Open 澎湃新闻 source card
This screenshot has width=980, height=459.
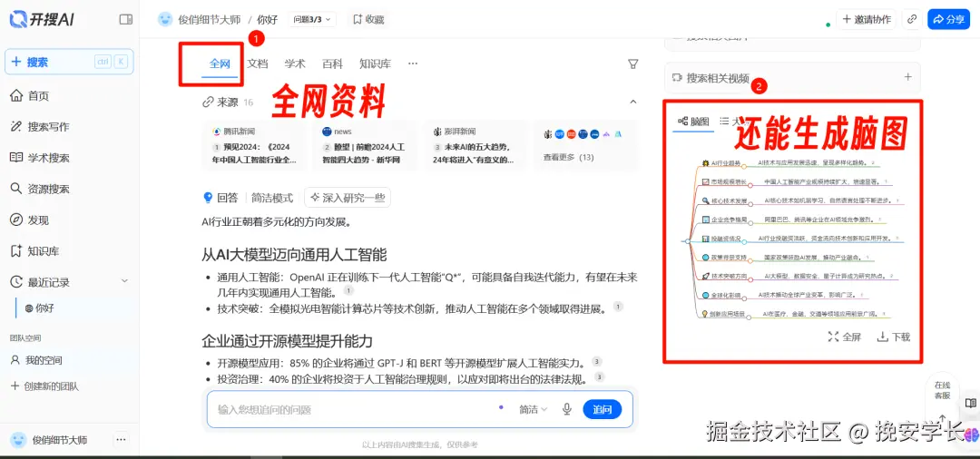tap(475, 145)
